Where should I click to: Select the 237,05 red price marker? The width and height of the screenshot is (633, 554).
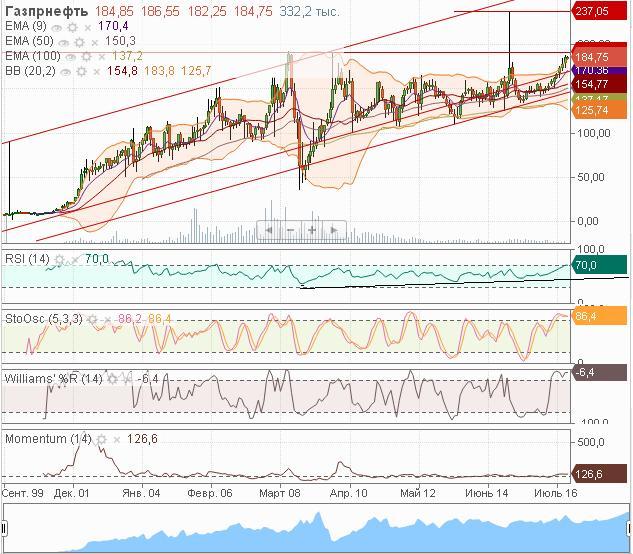[599, 11]
